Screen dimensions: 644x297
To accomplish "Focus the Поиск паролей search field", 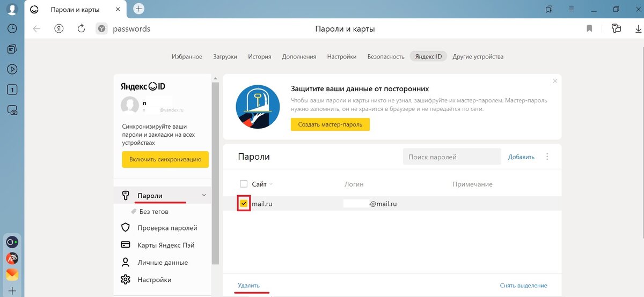I will point(452,157).
